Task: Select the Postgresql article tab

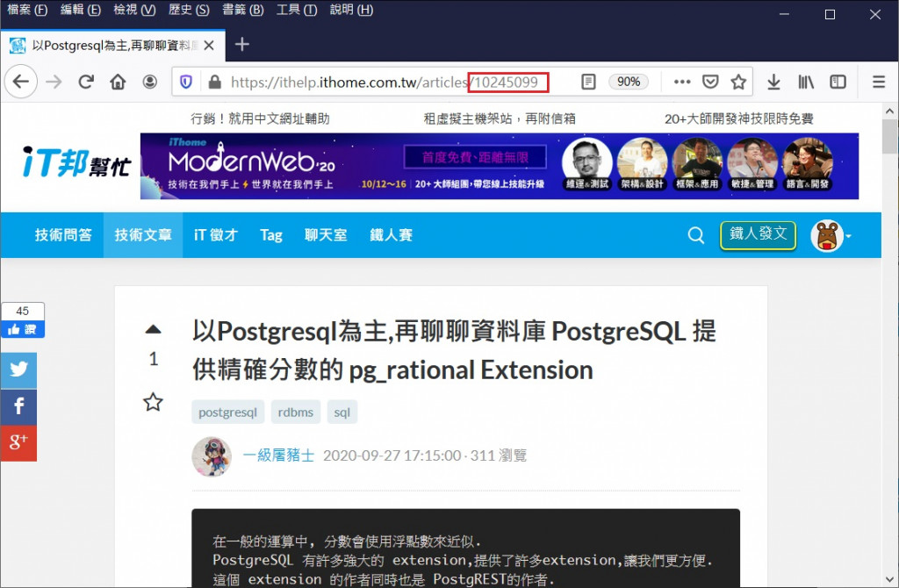Action: (113, 46)
